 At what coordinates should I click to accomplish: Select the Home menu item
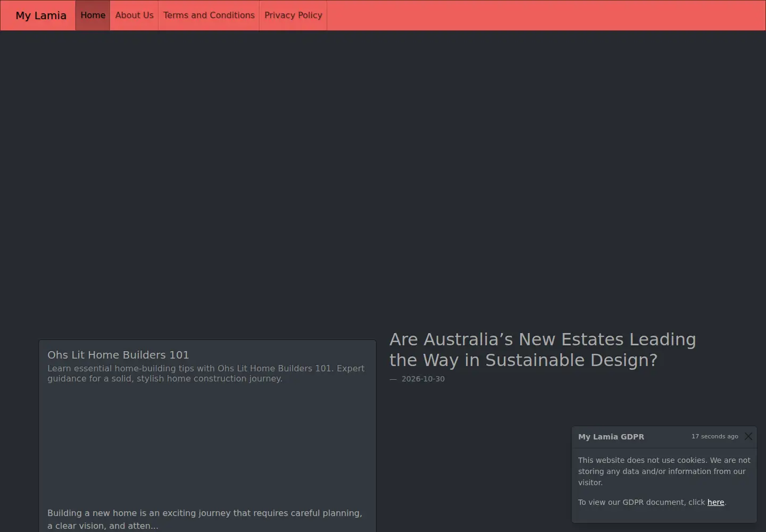click(x=93, y=15)
